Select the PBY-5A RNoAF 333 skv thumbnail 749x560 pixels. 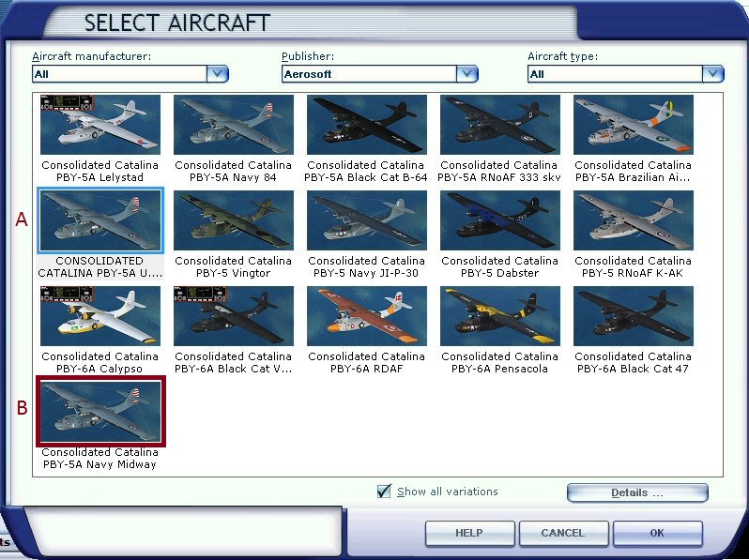(500, 125)
